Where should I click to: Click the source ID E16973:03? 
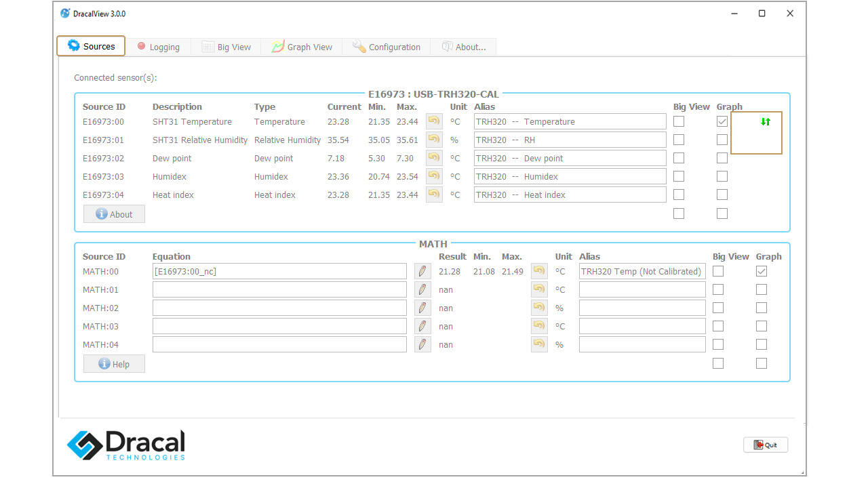pyautogui.click(x=103, y=177)
